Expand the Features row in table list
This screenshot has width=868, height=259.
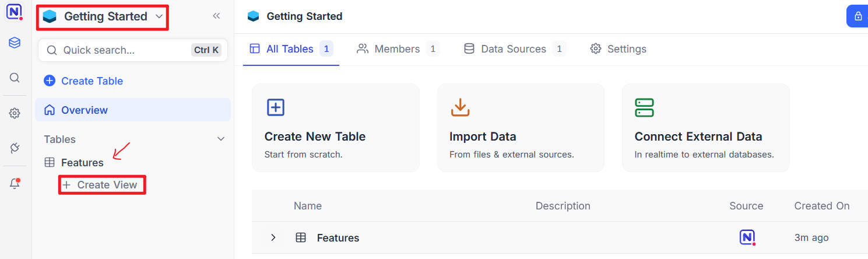[273, 237]
